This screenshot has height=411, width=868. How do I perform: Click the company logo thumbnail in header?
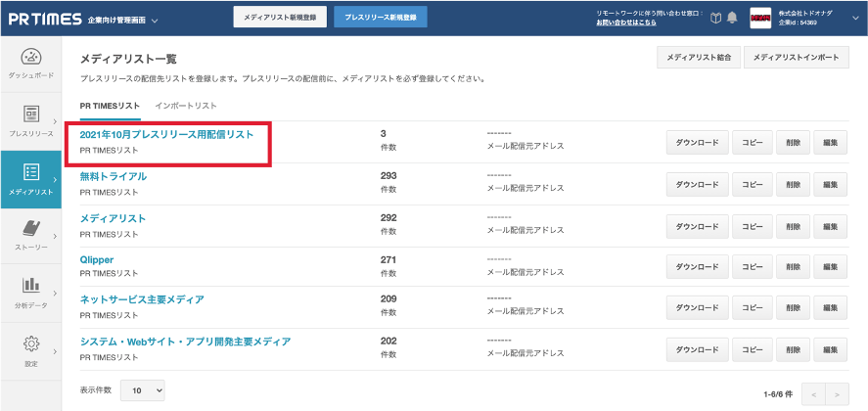click(762, 18)
